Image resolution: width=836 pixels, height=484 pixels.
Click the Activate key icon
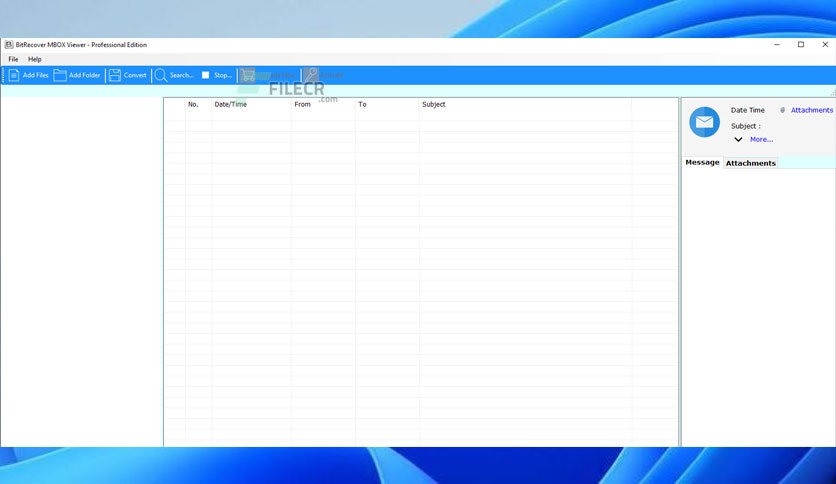click(x=311, y=75)
